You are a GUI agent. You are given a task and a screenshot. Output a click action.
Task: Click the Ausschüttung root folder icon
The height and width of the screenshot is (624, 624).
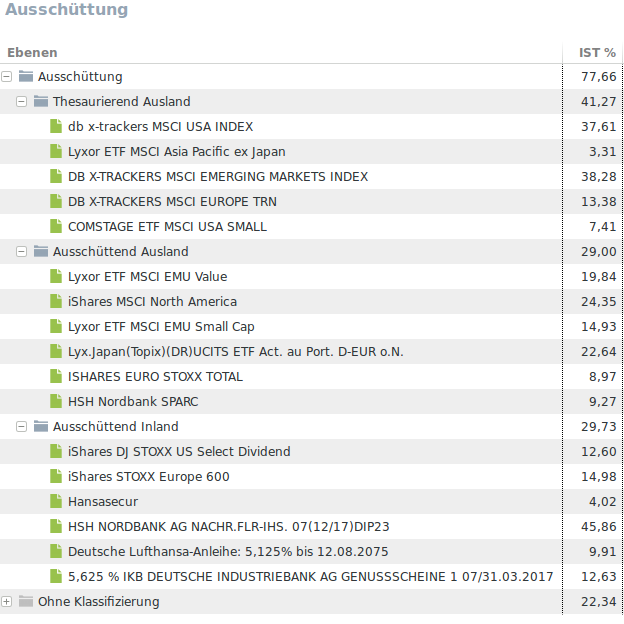pyautogui.click(x=26, y=76)
